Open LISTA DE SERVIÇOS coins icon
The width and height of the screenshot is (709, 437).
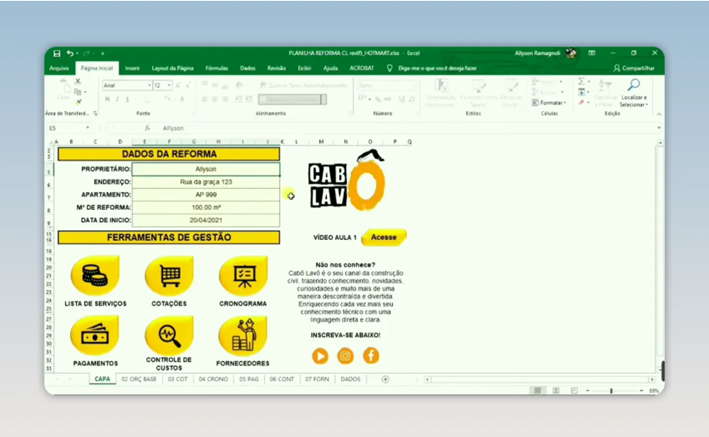tap(95, 276)
